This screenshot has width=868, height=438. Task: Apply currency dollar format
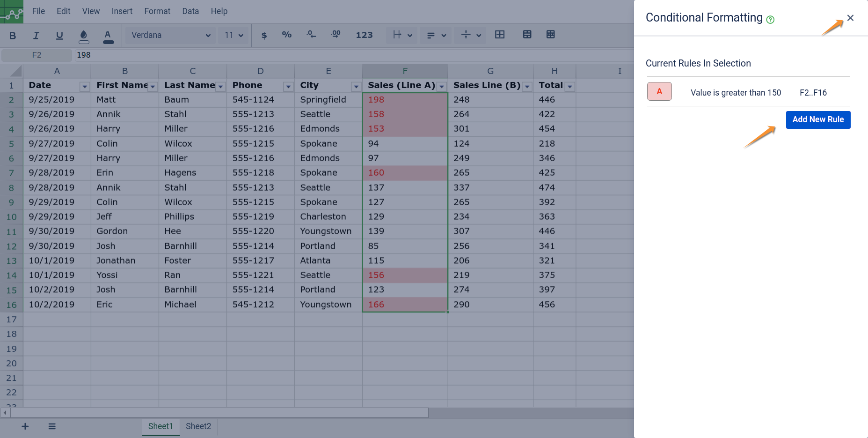[264, 35]
